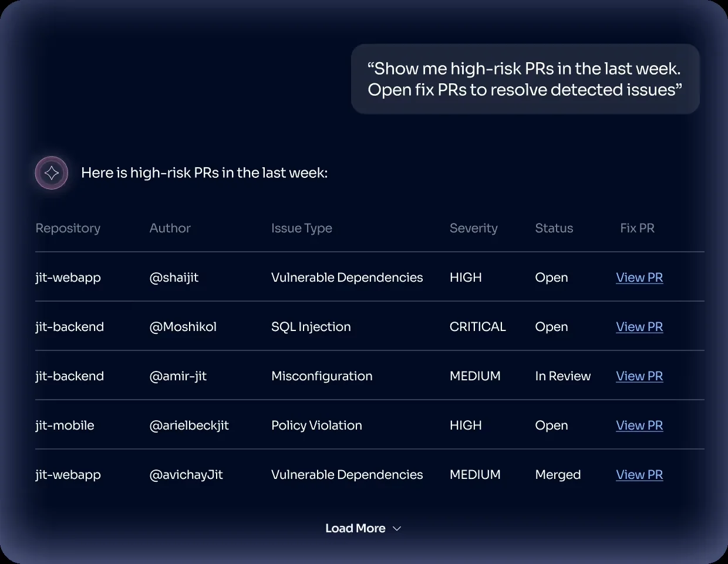View PR for the SQL Injection issue
Image resolution: width=728 pixels, height=564 pixels.
pyautogui.click(x=639, y=326)
